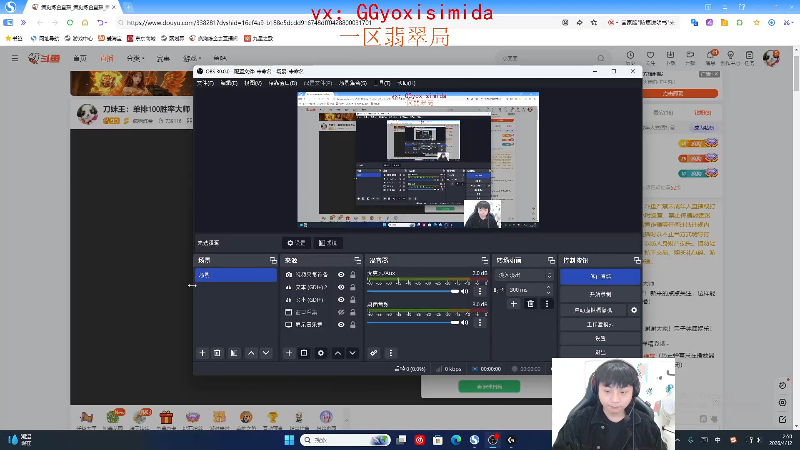Screen dimensions: 800x450
Task: Open desktop audio channel three-dot options
Action: click(x=480, y=322)
